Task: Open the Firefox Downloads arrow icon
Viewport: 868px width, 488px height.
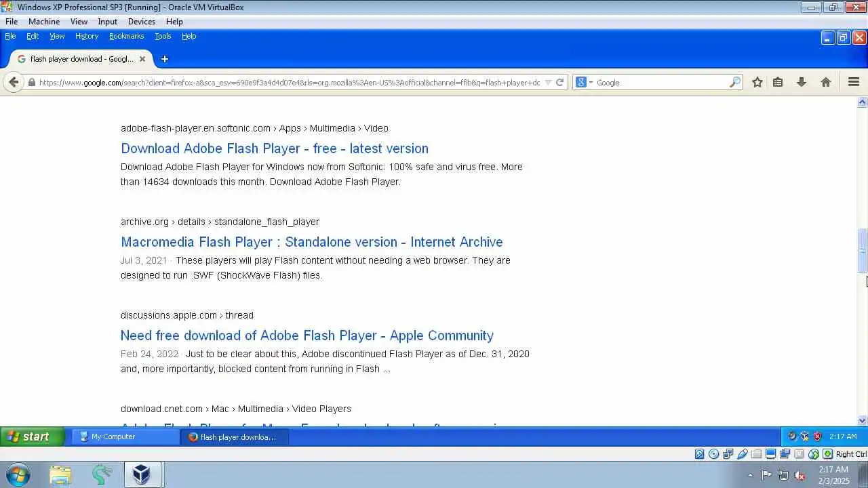Action: click(802, 82)
